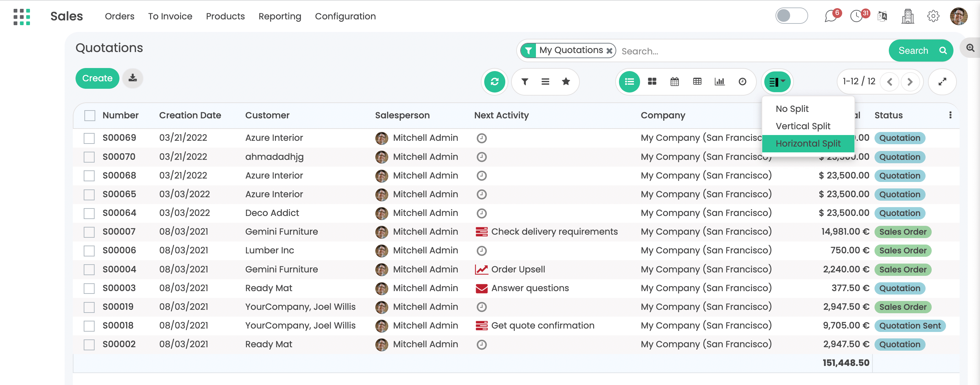Open the apps grid menu
980x385 pixels.
(x=22, y=17)
